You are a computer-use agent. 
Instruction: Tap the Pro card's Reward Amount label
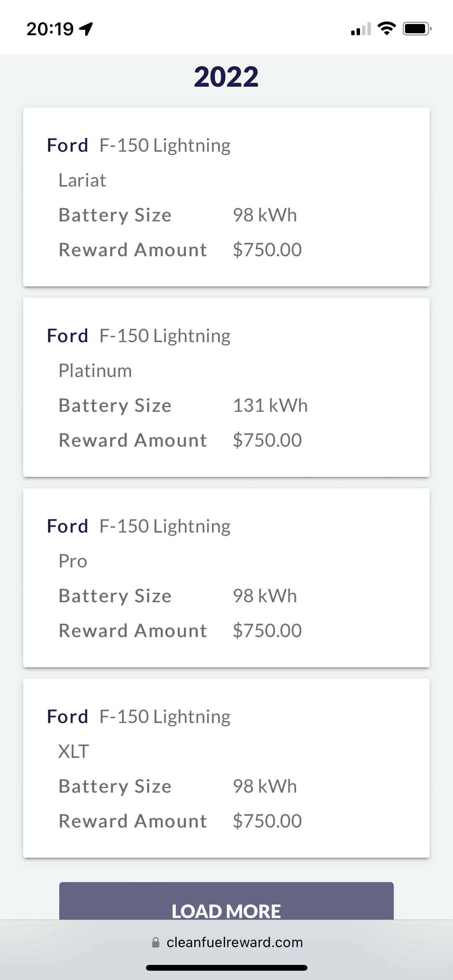coord(133,631)
